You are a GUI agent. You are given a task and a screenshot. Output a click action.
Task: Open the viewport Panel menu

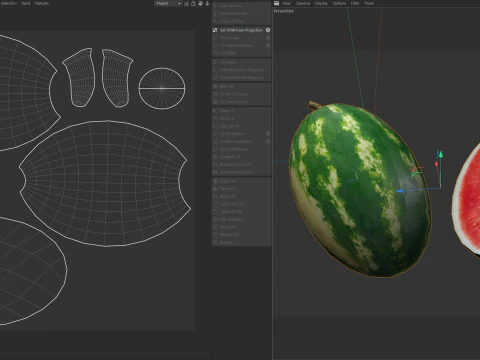369,3
